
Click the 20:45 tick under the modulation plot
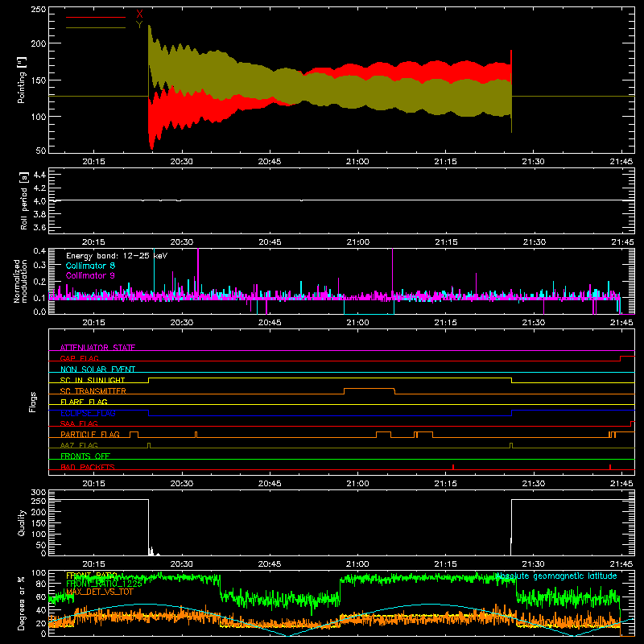(270, 323)
